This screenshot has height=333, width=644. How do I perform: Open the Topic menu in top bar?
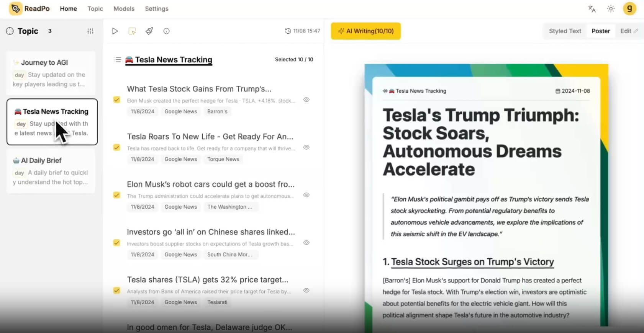(x=95, y=8)
